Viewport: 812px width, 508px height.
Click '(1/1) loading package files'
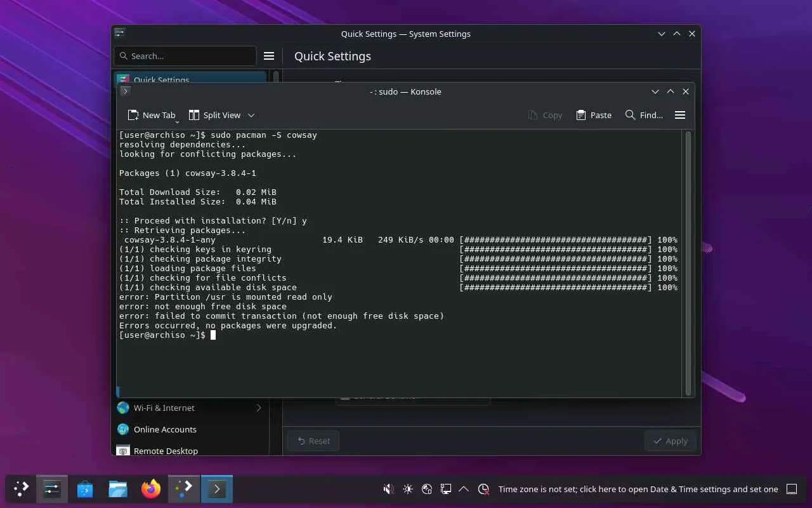(188, 268)
